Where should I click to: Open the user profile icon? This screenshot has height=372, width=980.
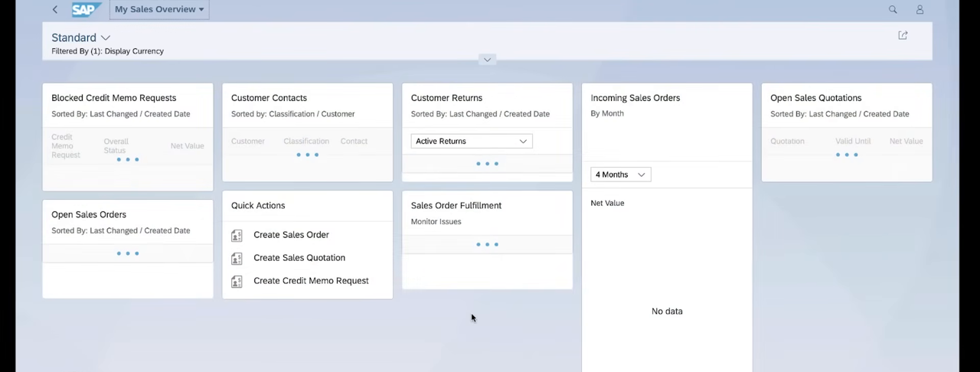point(920,9)
